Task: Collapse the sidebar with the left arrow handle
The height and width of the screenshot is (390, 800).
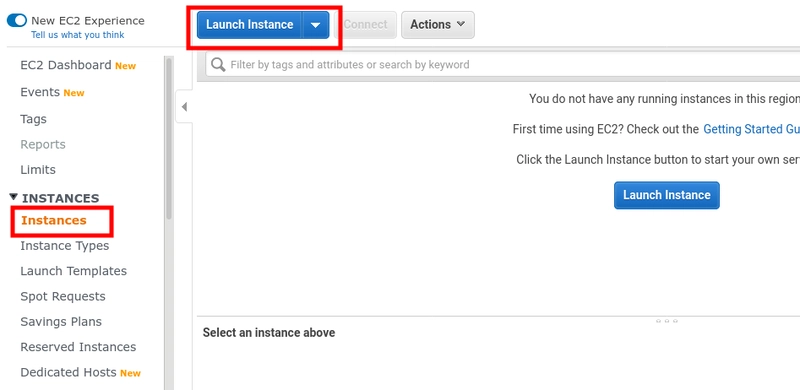Action: (184, 107)
